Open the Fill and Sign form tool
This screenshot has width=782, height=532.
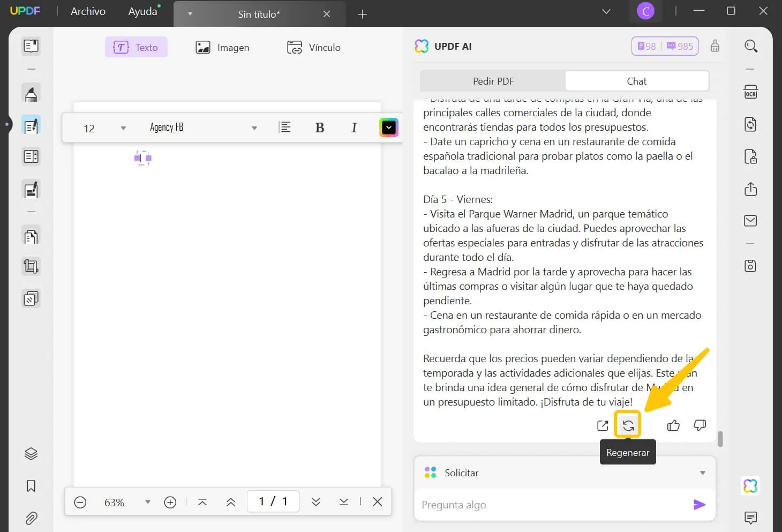click(31, 190)
